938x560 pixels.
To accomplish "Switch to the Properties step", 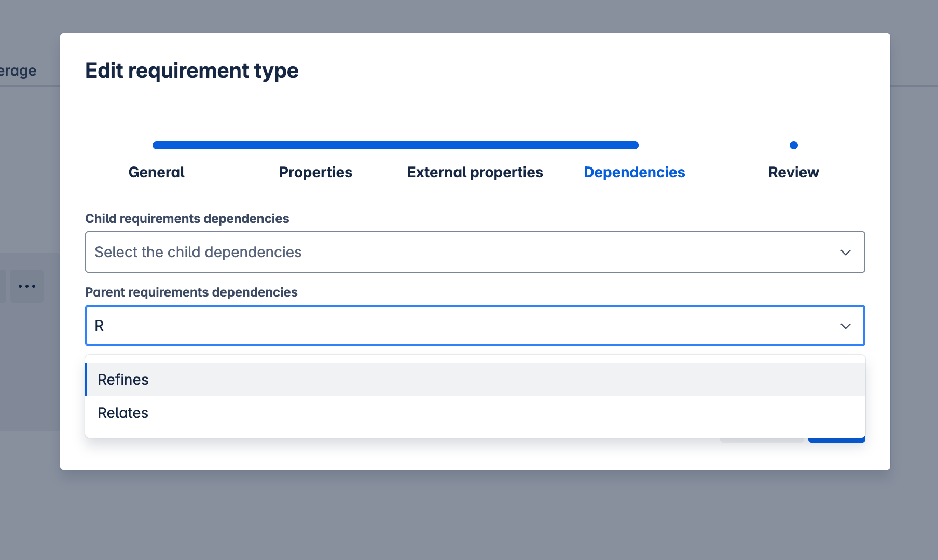I will point(315,172).
